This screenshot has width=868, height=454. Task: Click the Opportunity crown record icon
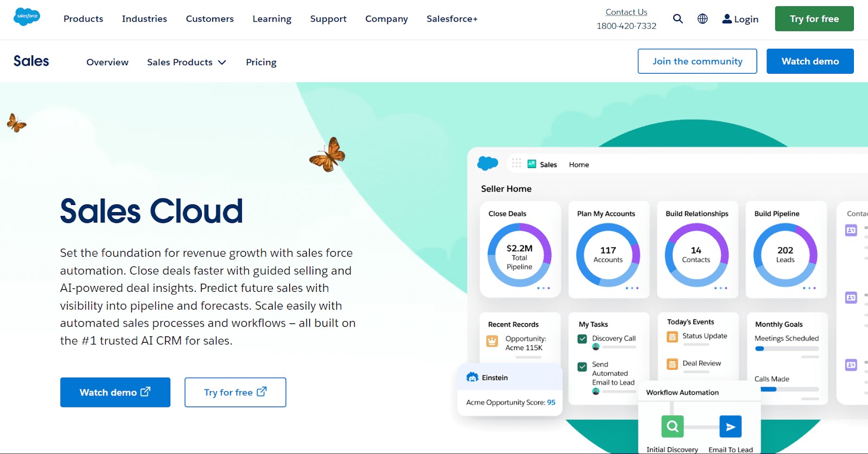tap(492, 341)
